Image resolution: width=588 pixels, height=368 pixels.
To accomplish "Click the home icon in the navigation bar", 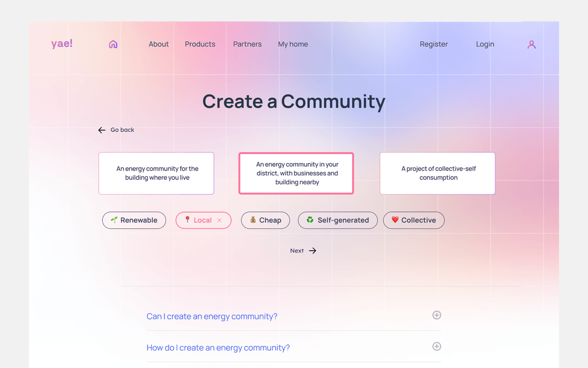I will [x=113, y=44].
